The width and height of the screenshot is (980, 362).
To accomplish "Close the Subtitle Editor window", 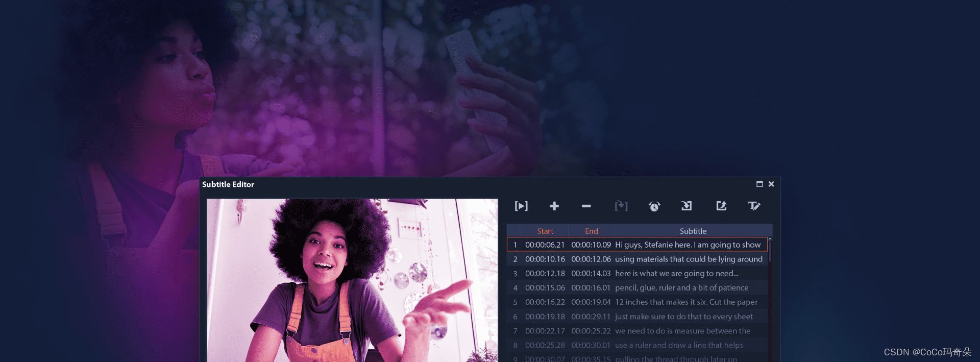I will [771, 184].
